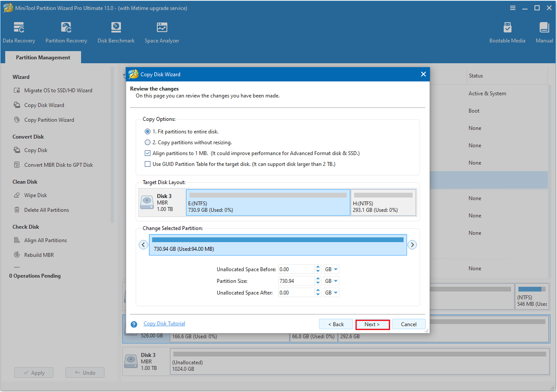
Task: Click the Next button
Action: tap(372, 324)
